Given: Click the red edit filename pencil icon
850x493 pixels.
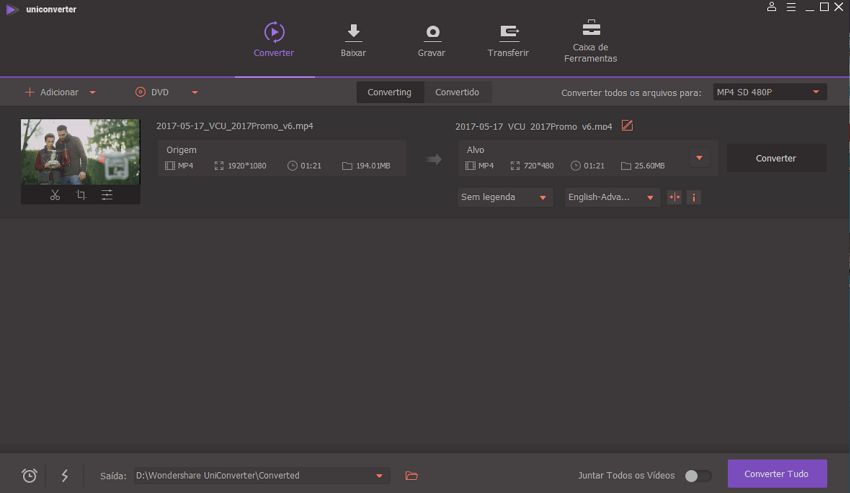Looking at the screenshot, I should click(627, 126).
